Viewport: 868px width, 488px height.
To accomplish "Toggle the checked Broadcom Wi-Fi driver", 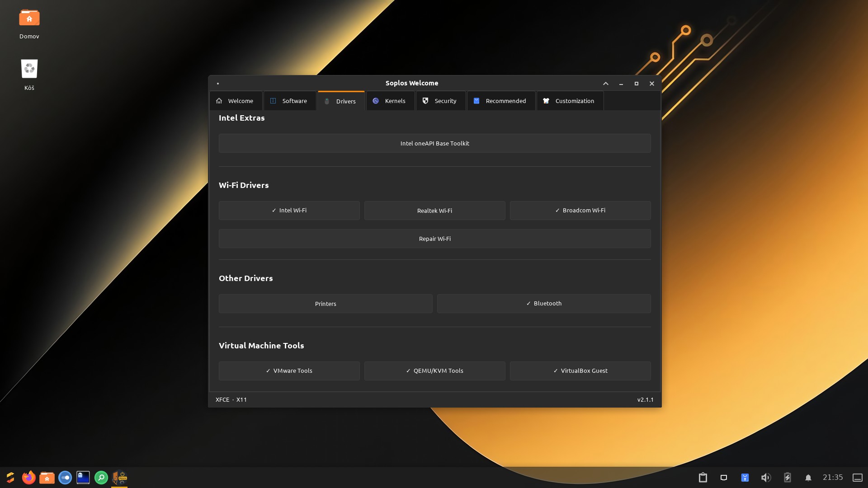I will pyautogui.click(x=580, y=211).
